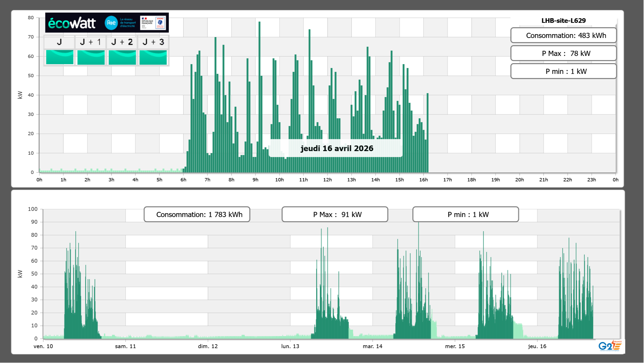Select the J header label

click(59, 42)
